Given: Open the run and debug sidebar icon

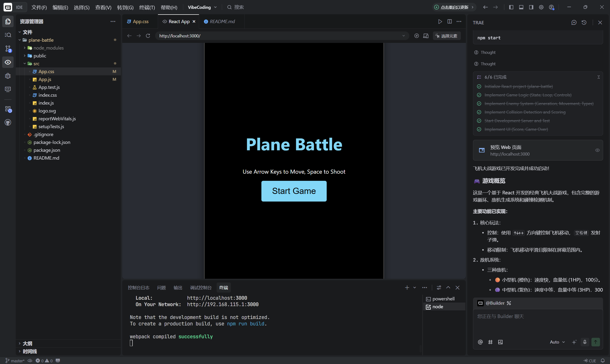Looking at the screenshot, I should (8, 76).
